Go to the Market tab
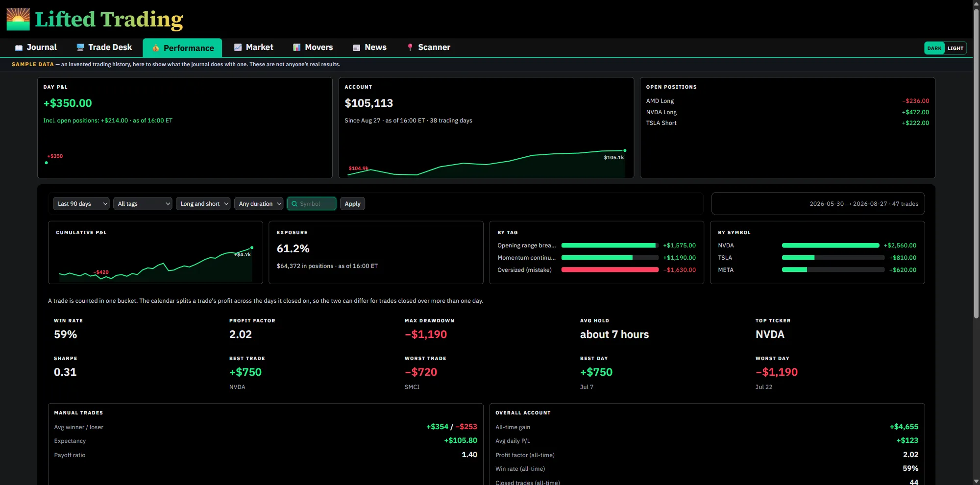Screen dimensions: 980x485 [253, 48]
